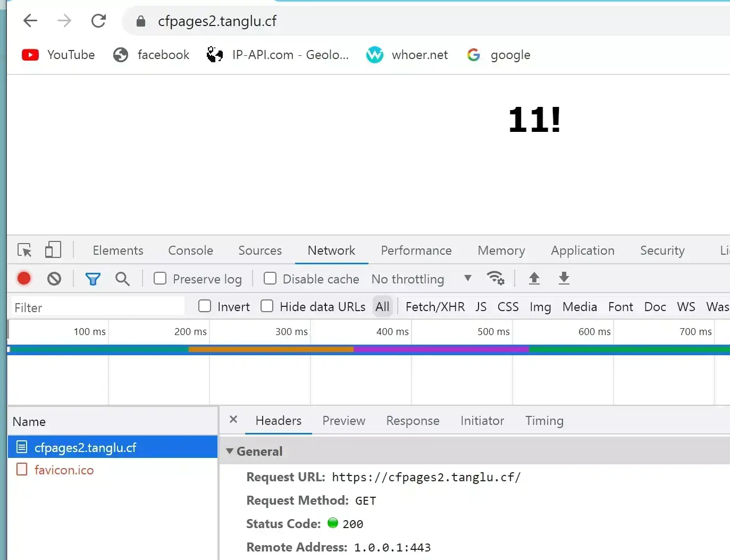Open network search magnifier icon
Screen dimensions: 730x560
pos(122,279)
